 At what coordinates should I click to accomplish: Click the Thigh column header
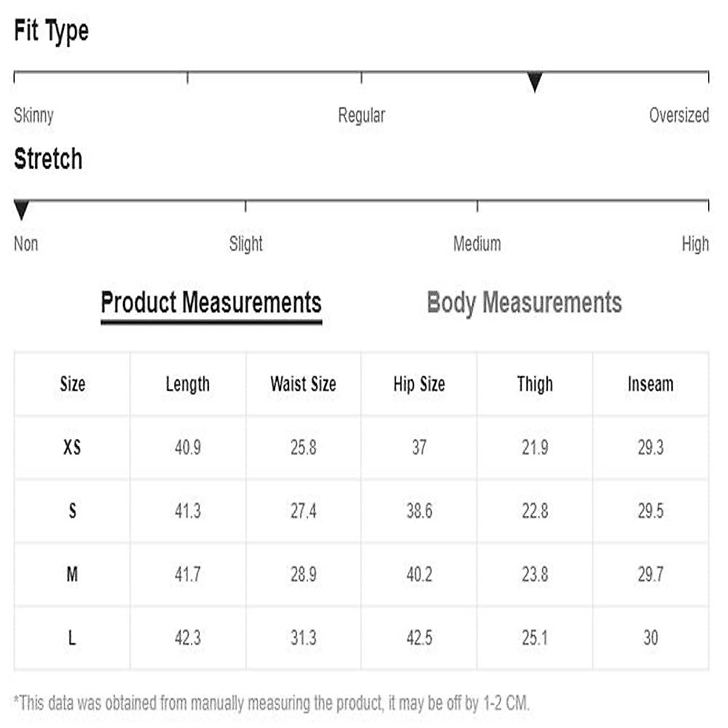[x=534, y=384]
